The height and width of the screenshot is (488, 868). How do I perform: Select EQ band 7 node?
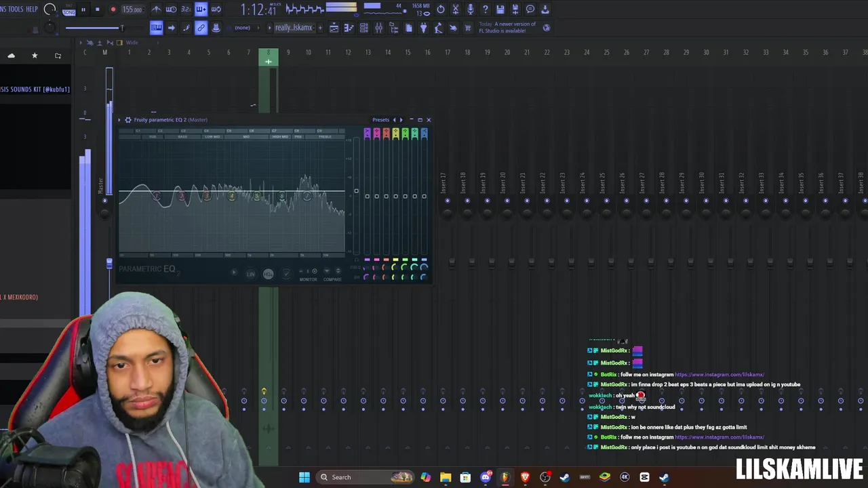click(307, 196)
